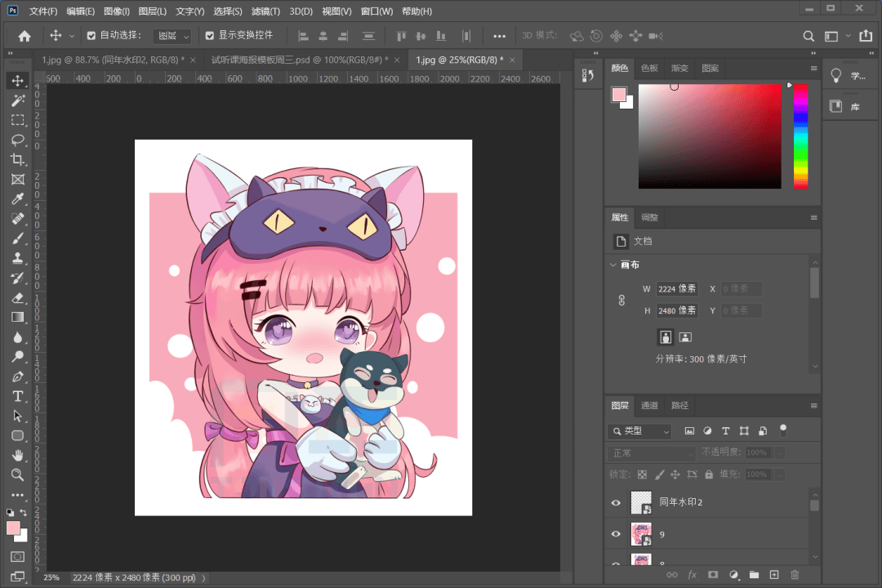Open the 类型 layer filter dropdown
Screen dimensions: 882x588
(x=640, y=431)
